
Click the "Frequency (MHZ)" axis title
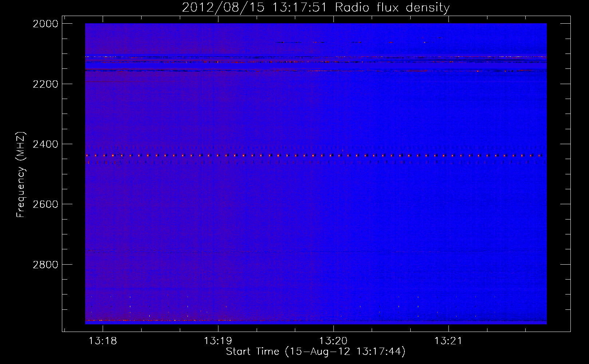coord(21,175)
